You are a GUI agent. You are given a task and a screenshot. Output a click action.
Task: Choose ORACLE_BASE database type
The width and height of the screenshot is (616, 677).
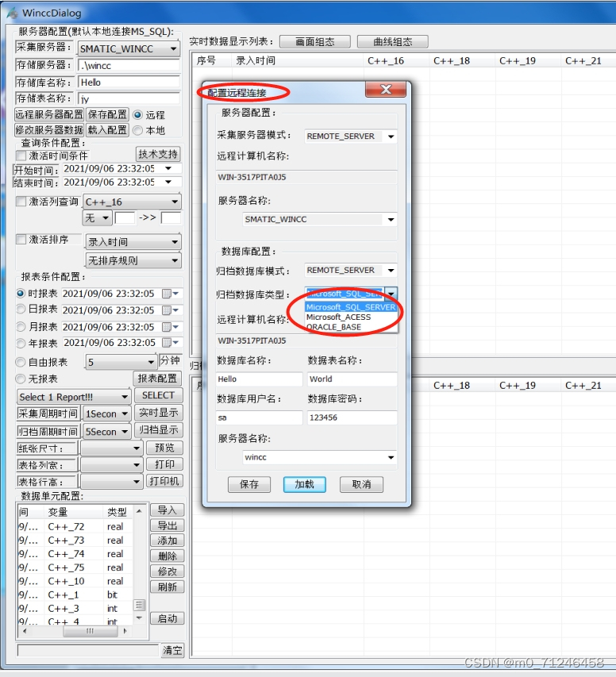click(351, 327)
